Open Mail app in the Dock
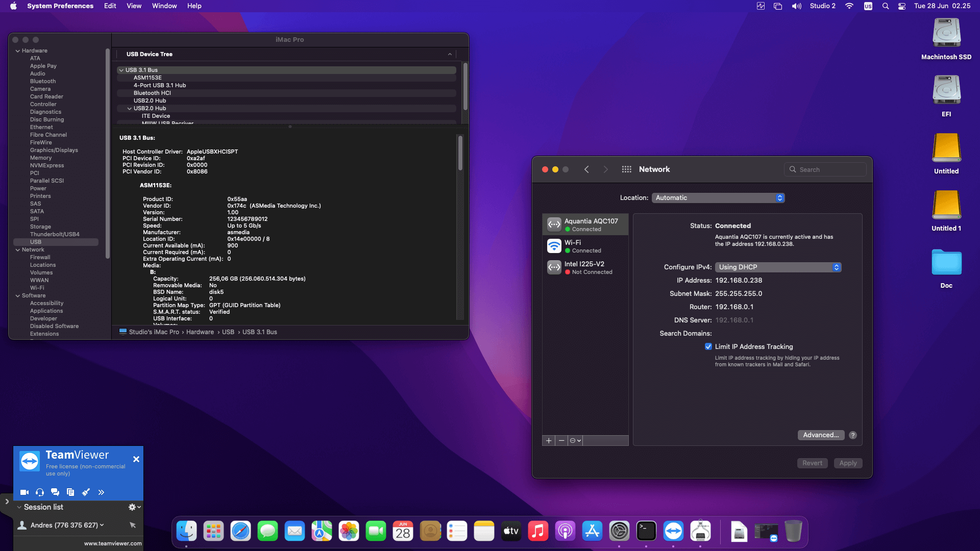 pos(295,532)
